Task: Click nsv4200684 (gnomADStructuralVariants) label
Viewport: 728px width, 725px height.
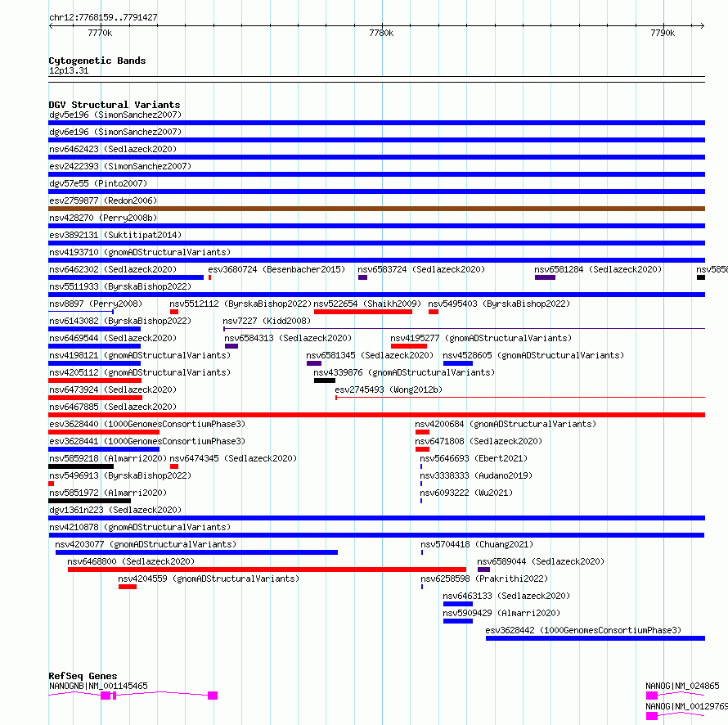Action: (x=506, y=424)
